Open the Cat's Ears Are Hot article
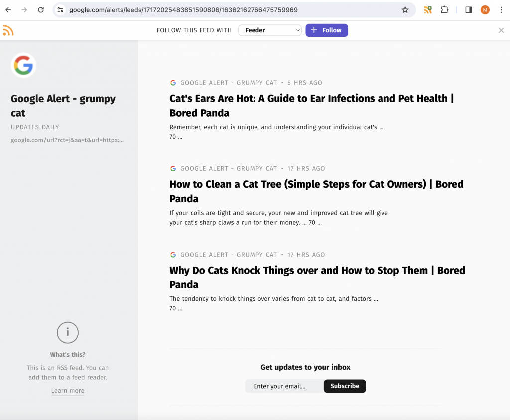This screenshot has height=420, width=510. [x=312, y=106]
